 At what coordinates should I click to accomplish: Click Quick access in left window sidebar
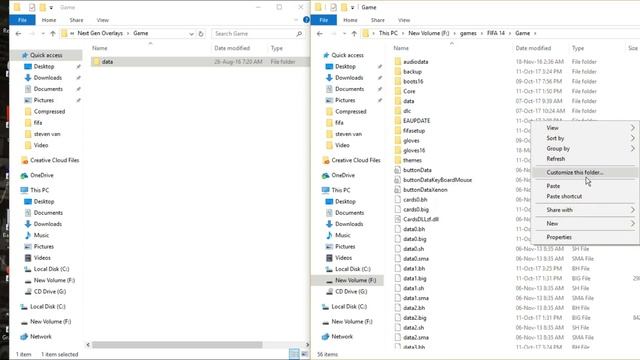(x=46, y=55)
